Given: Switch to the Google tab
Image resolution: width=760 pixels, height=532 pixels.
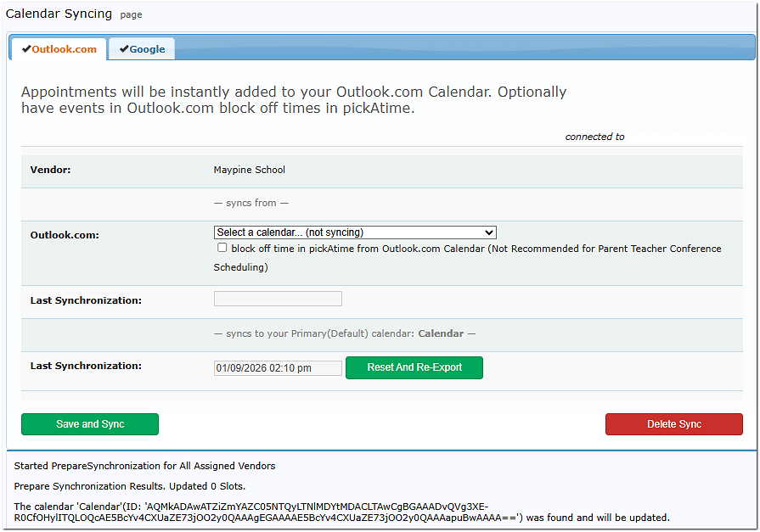Looking at the screenshot, I should 143,49.
